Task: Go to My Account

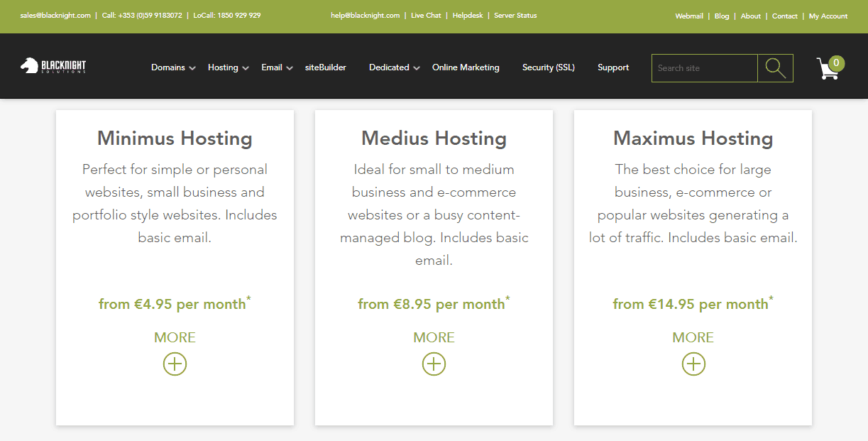Action: (828, 16)
